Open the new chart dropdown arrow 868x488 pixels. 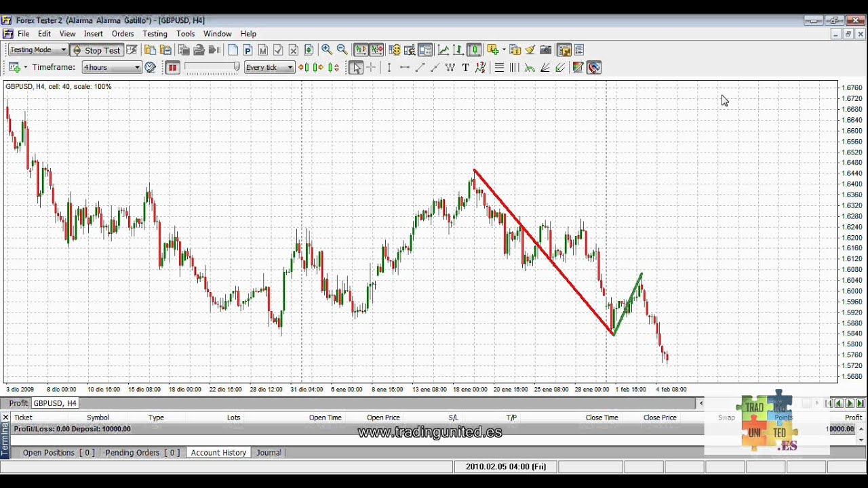tap(25, 67)
